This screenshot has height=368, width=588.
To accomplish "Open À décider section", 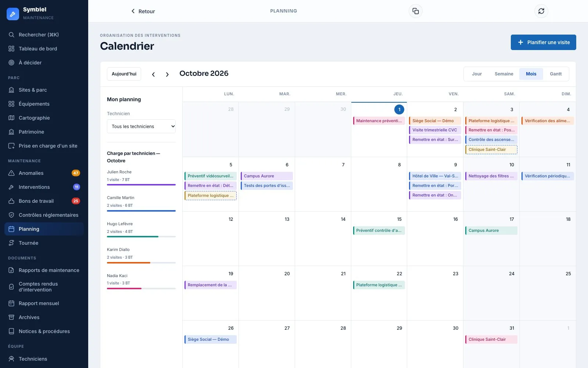I will point(44,63).
